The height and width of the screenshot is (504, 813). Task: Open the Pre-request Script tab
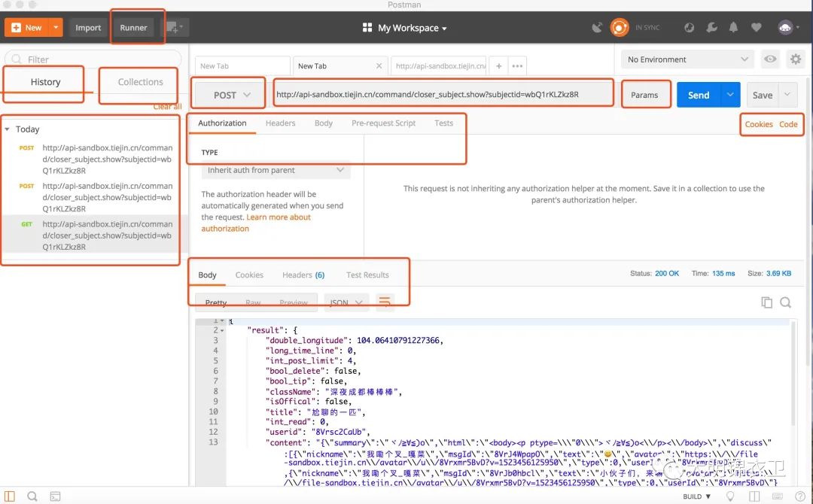point(384,123)
